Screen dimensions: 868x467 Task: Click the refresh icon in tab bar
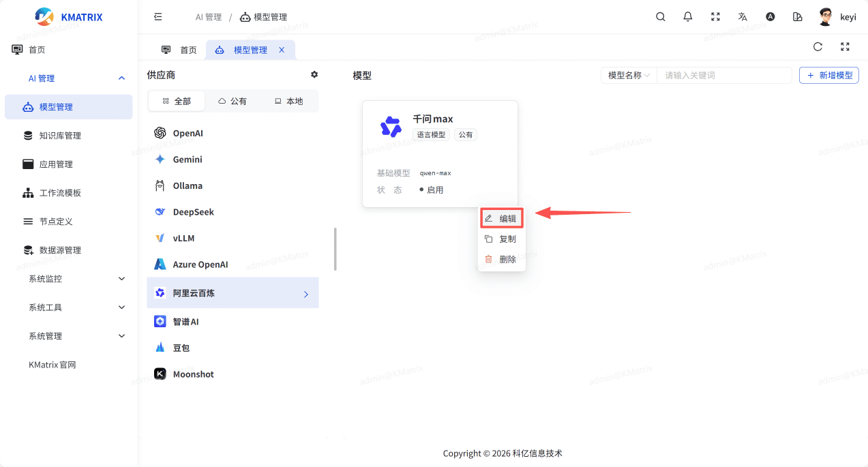818,47
